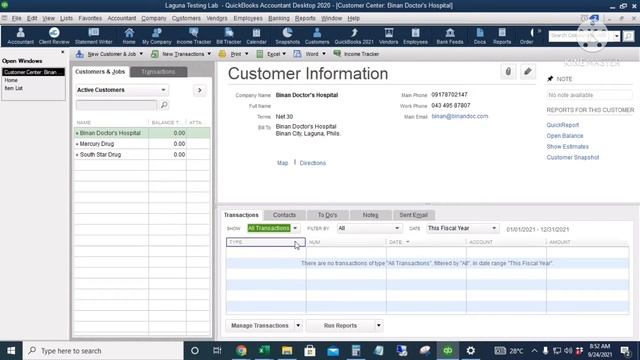This screenshot has height=360, width=640.
Task: Click the Directions link
Action: [x=313, y=163]
